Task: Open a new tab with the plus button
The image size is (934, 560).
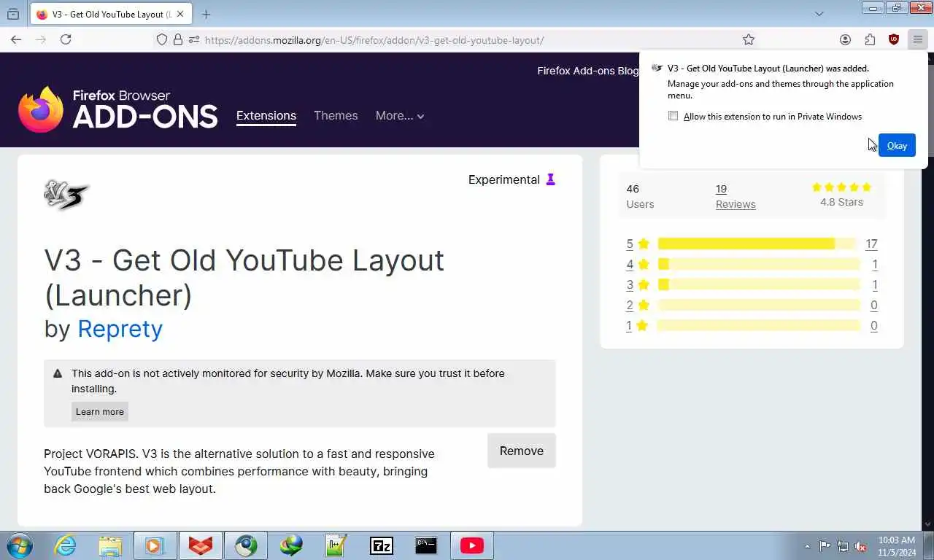Action: [207, 14]
